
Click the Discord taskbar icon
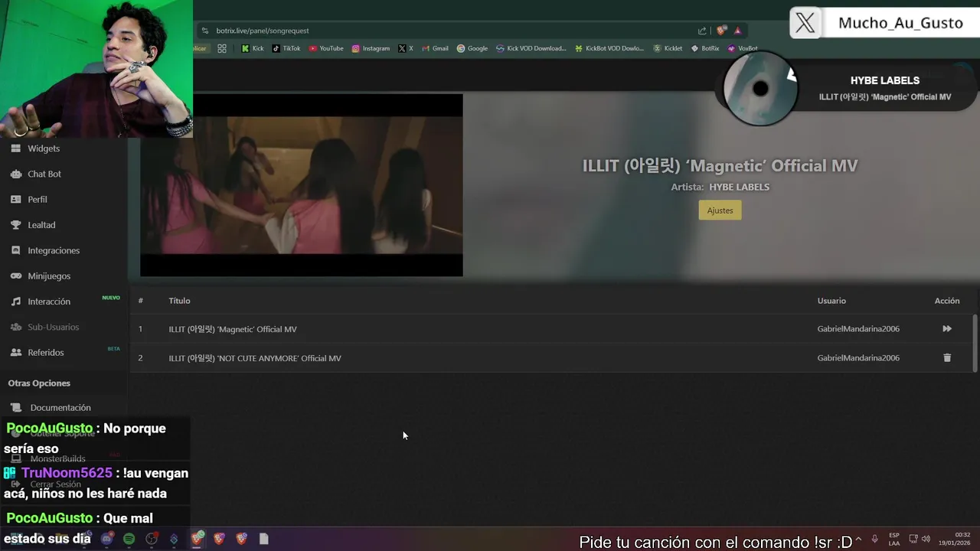(106, 539)
